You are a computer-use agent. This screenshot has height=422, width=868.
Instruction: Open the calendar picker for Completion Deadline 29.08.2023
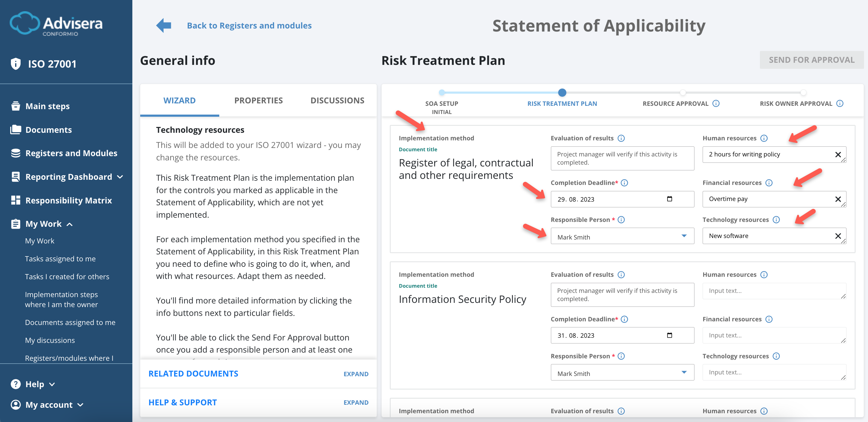(670, 199)
